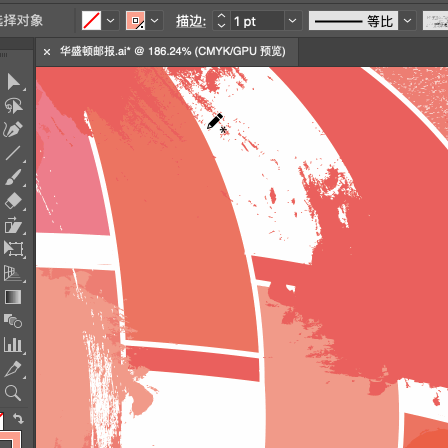The height and width of the screenshot is (448, 448).
Task: Click the 等比 variable width profile box
Action: pos(353,21)
